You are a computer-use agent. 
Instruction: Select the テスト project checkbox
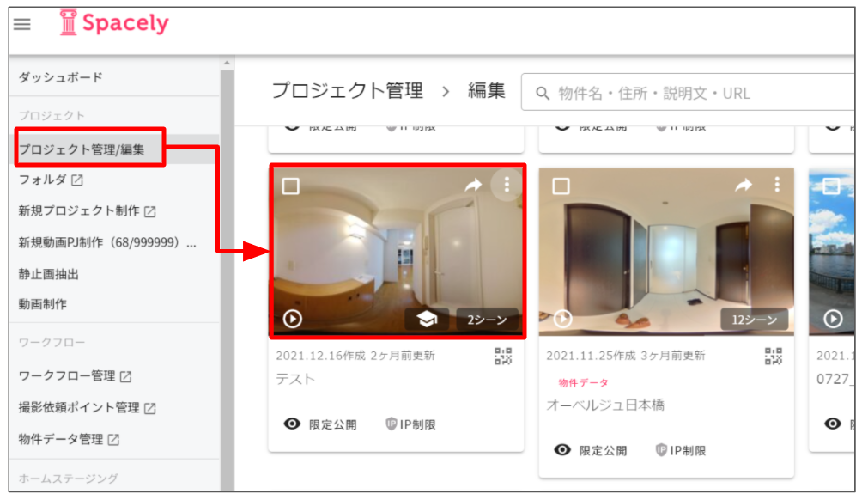click(x=291, y=186)
